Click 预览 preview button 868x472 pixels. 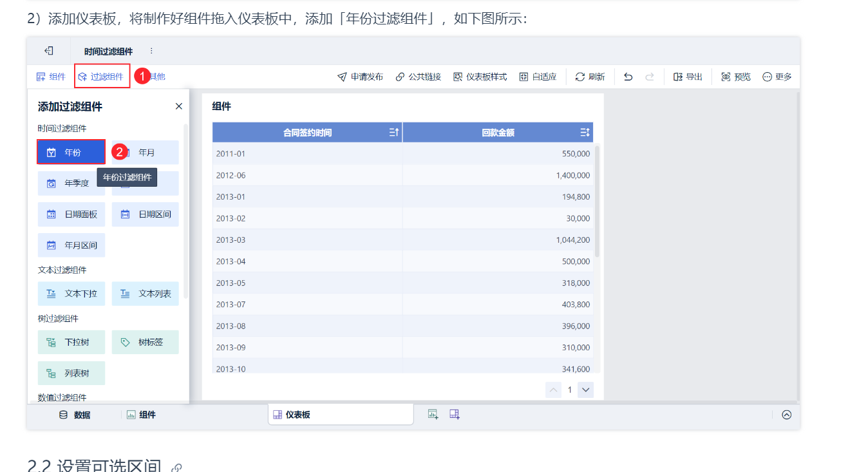(735, 77)
